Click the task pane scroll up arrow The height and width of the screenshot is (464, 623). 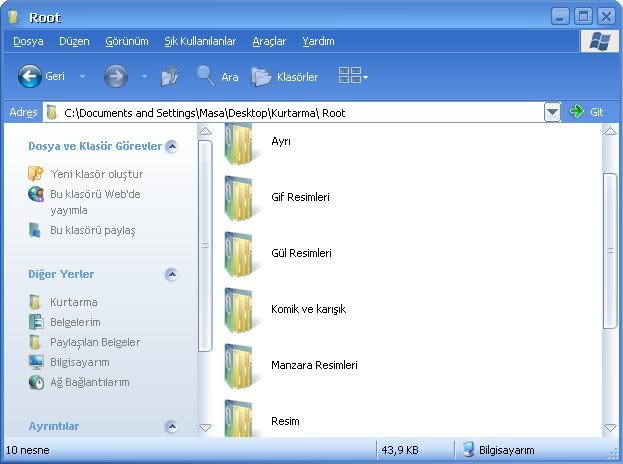pos(205,131)
